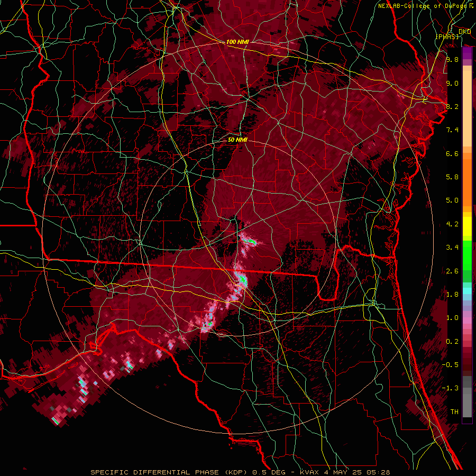Click the 'TH' threshold label on the legend
Image resolution: width=476 pixels, height=476 pixels.
coord(454,412)
